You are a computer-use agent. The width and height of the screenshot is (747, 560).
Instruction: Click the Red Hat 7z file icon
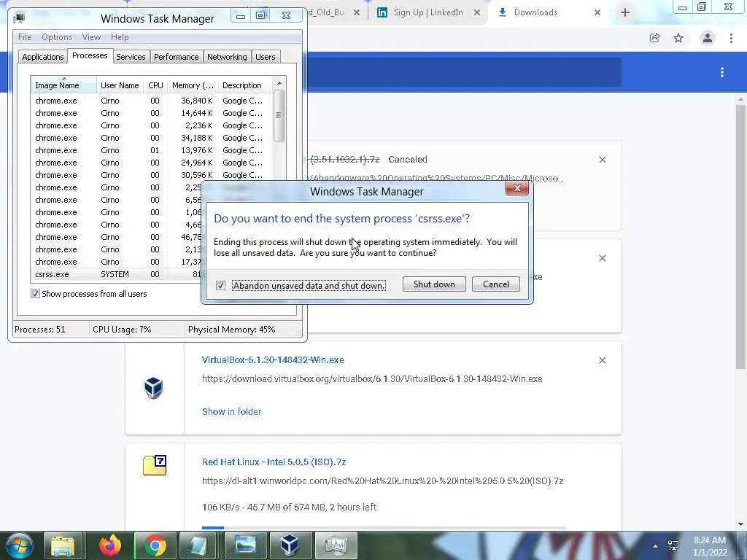[155, 465]
